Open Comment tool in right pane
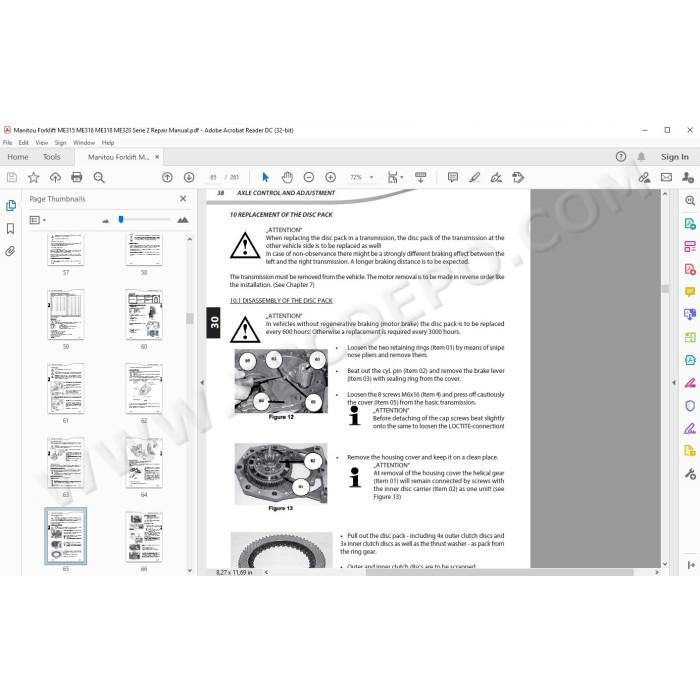Viewport: 700px width, 700px height. (690, 292)
